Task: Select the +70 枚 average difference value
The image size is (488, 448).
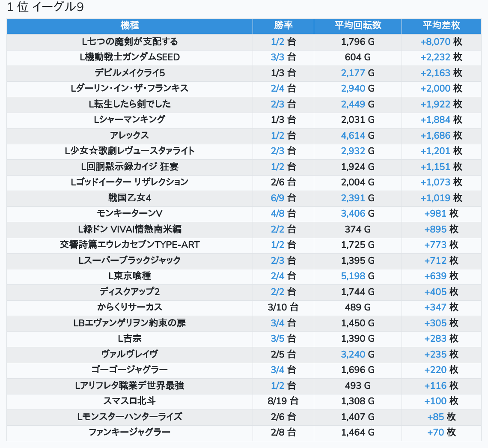Action: coord(441,433)
